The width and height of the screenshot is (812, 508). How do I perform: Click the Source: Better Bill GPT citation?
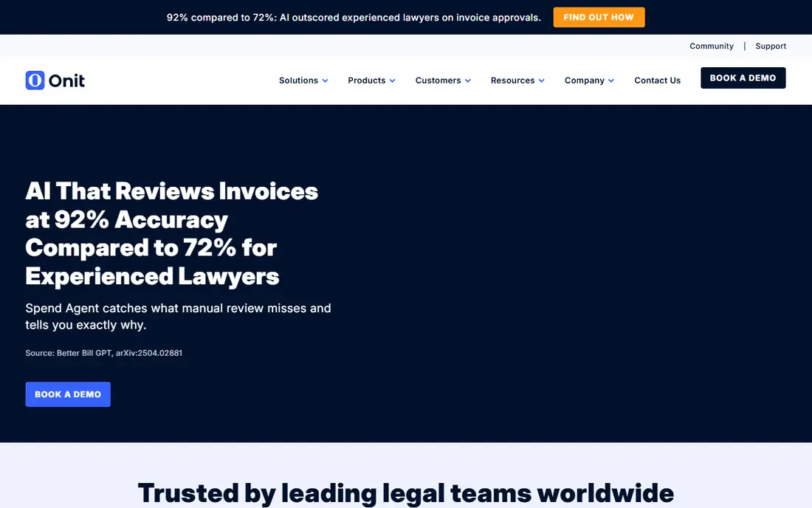click(x=103, y=353)
